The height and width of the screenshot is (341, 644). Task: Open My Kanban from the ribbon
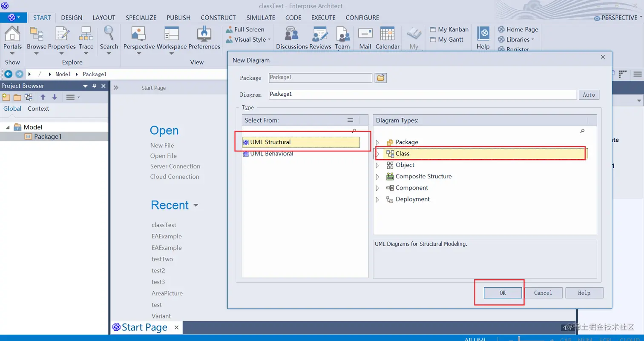click(449, 29)
